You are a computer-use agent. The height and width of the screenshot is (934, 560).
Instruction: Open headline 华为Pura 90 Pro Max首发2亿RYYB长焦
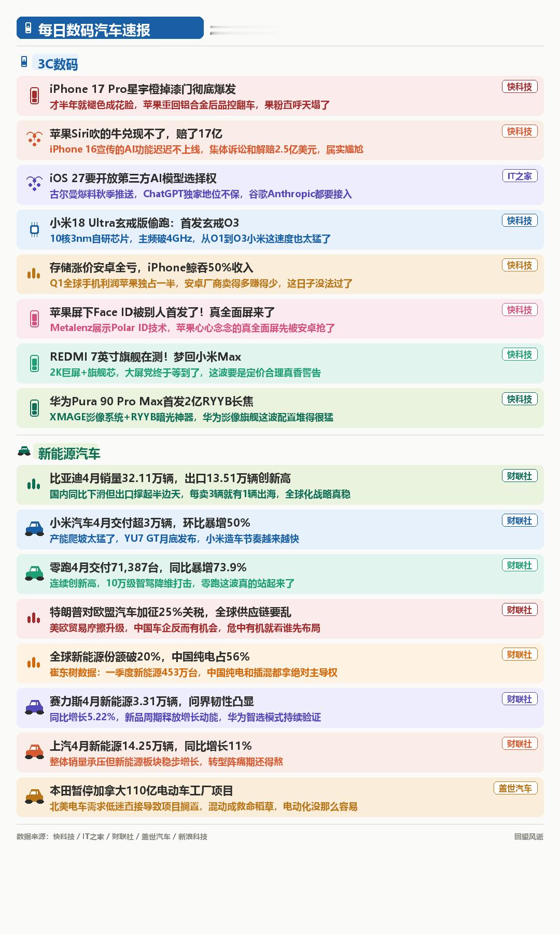click(x=151, y=401)
